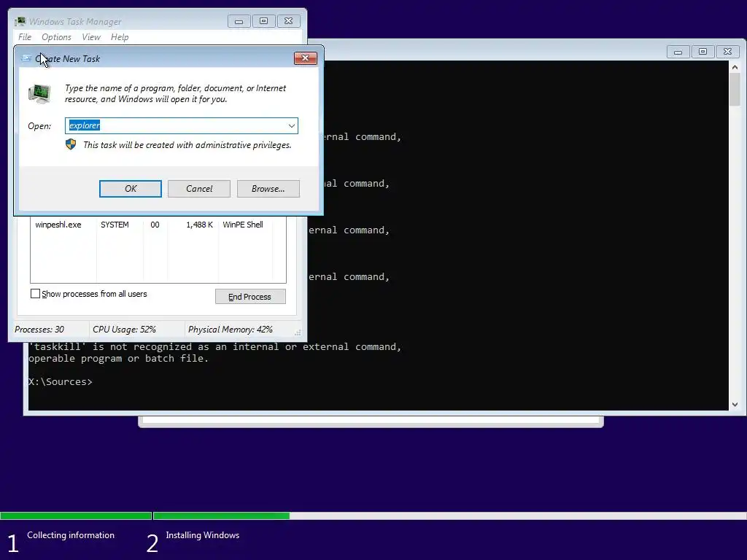Select the winpeshl.exe process row
Image resolution: width=747 pixels, height=560 pixels.
tap(158, 225)
